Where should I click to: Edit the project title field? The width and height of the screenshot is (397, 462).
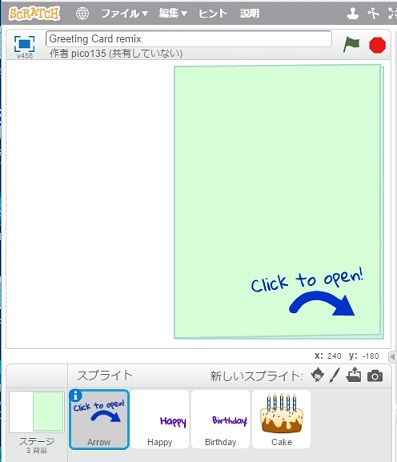pos(189,39)
